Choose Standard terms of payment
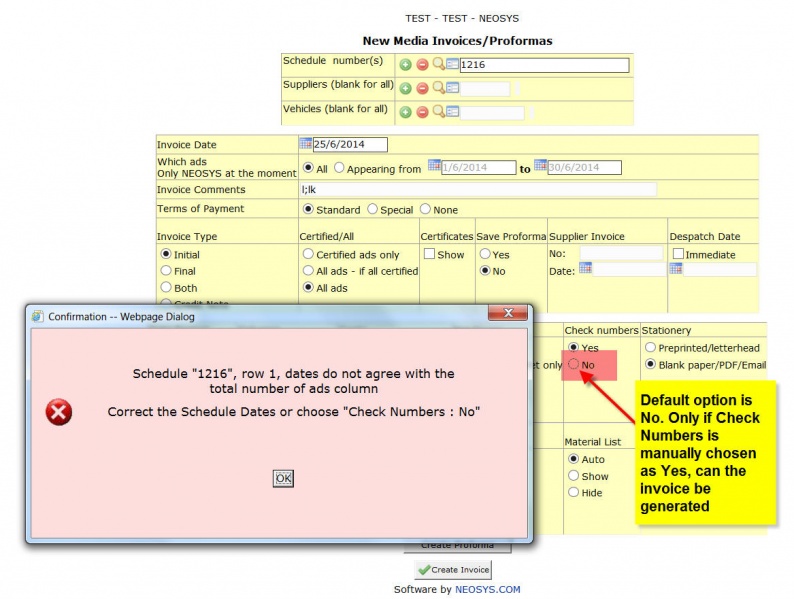 (x=308, y=209)
